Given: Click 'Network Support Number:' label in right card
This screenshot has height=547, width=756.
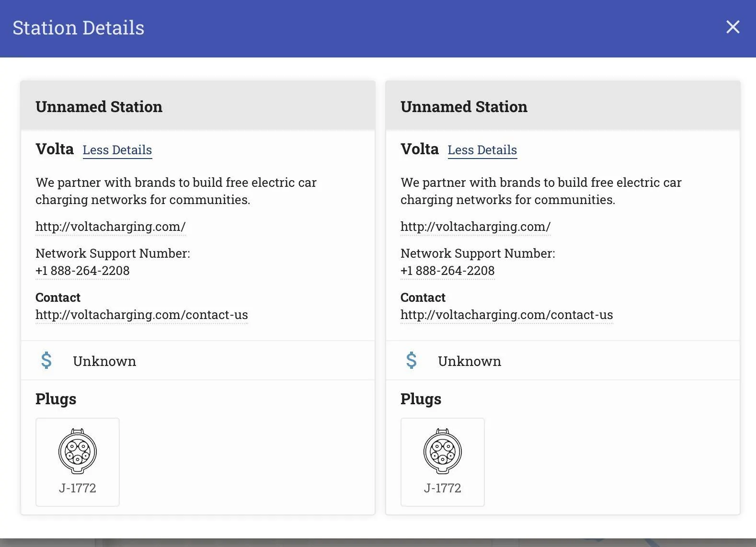Looking at the screenshot, I should pos(478,253).
